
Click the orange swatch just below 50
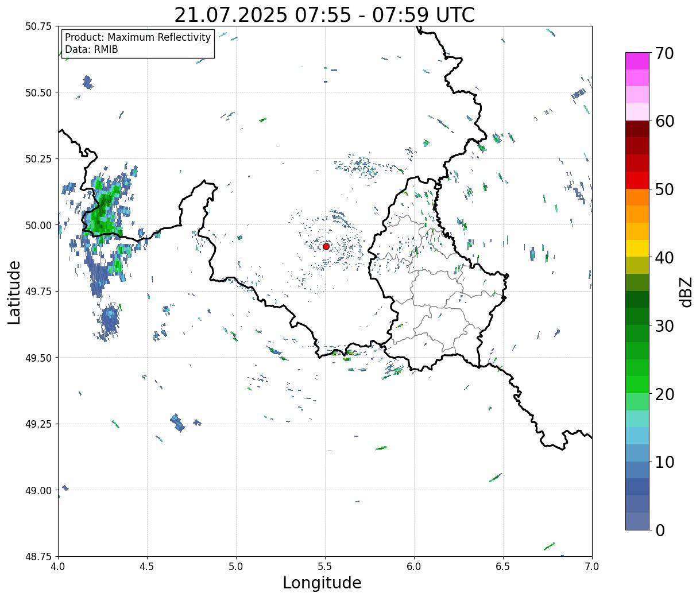coord(637,197)
